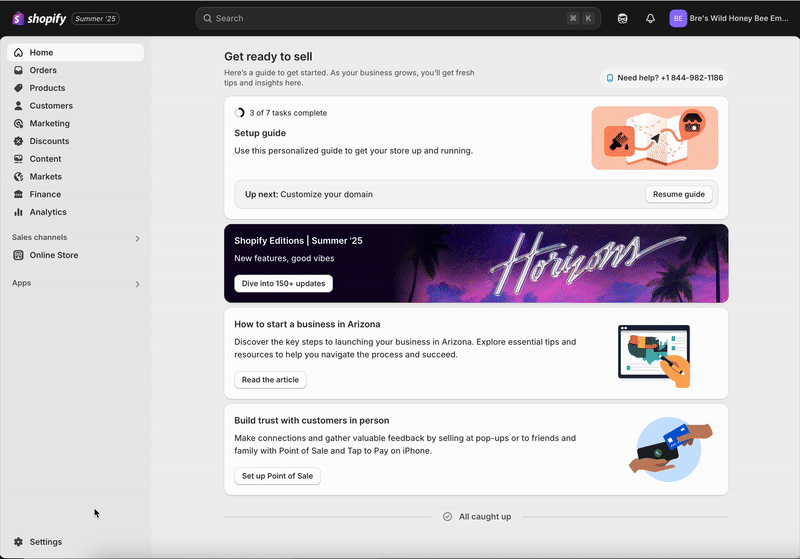Click Set up Point of Sale button
The image size is (800, 559).
tap(277, 476)
